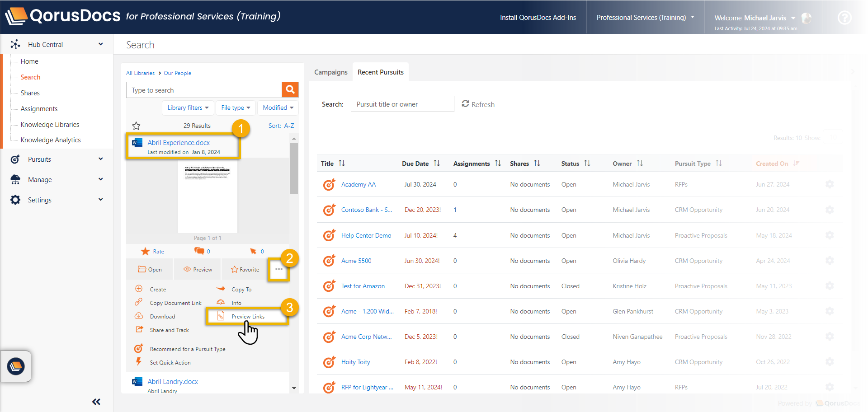Click the orange flag icon next to count 0

click(253, 251)
